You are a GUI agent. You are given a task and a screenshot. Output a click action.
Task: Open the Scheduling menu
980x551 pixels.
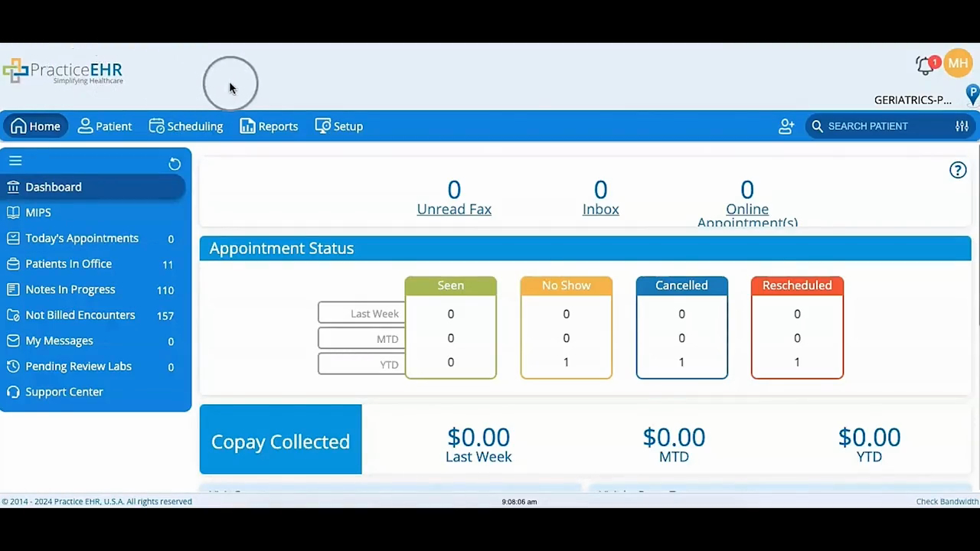click(186, 126)
